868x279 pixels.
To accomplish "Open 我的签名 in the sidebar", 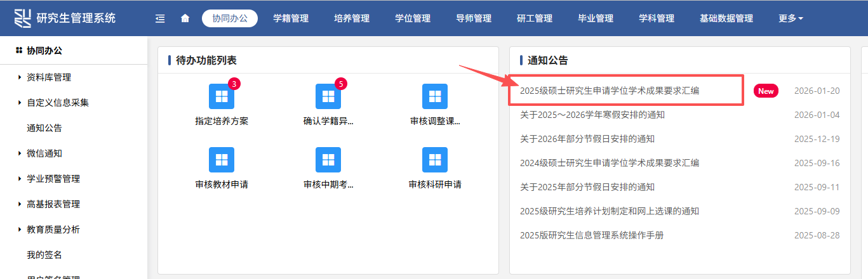I will click(44, 255).
